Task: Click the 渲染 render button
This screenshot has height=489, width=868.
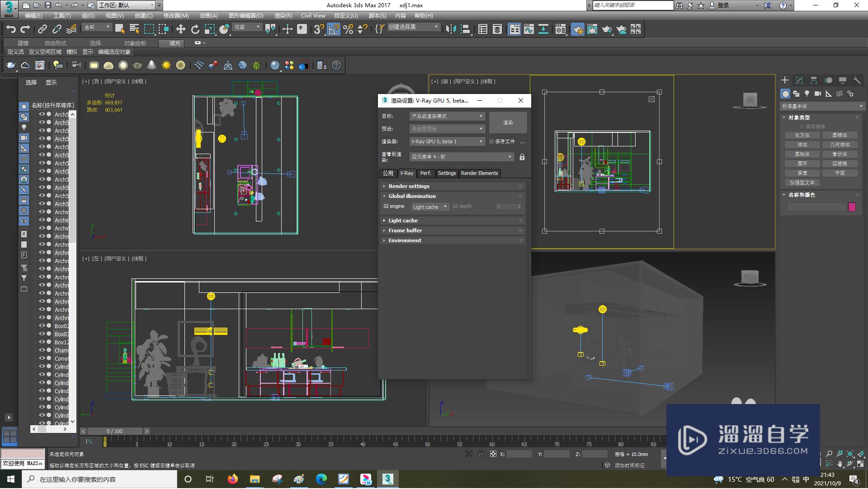Action: coord(508,122)
